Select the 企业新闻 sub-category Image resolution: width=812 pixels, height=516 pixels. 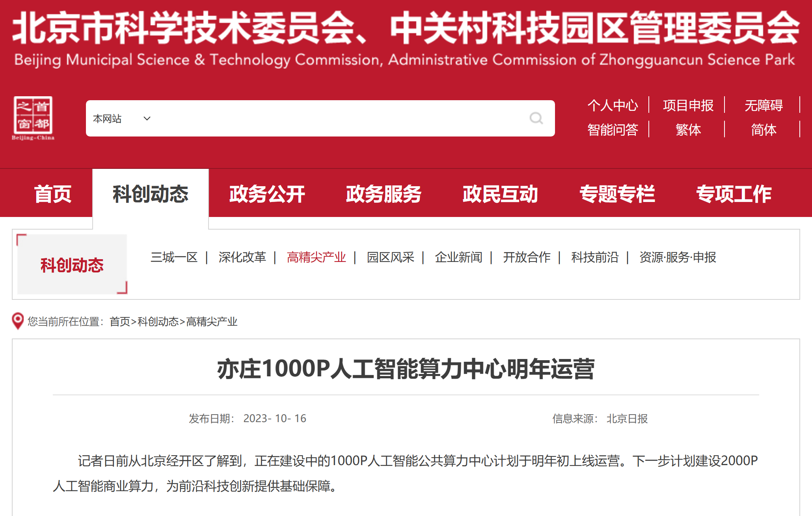(458, 257)
